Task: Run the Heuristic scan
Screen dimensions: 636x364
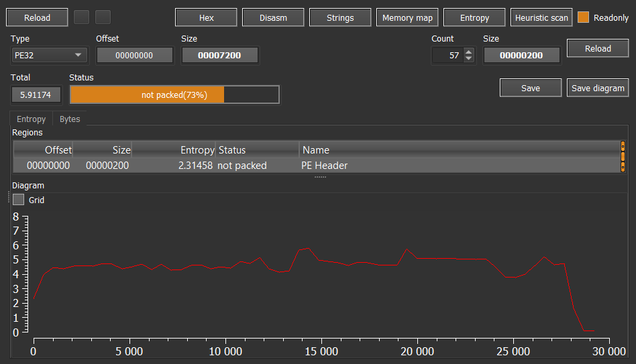Action: (x=541, y=17)
